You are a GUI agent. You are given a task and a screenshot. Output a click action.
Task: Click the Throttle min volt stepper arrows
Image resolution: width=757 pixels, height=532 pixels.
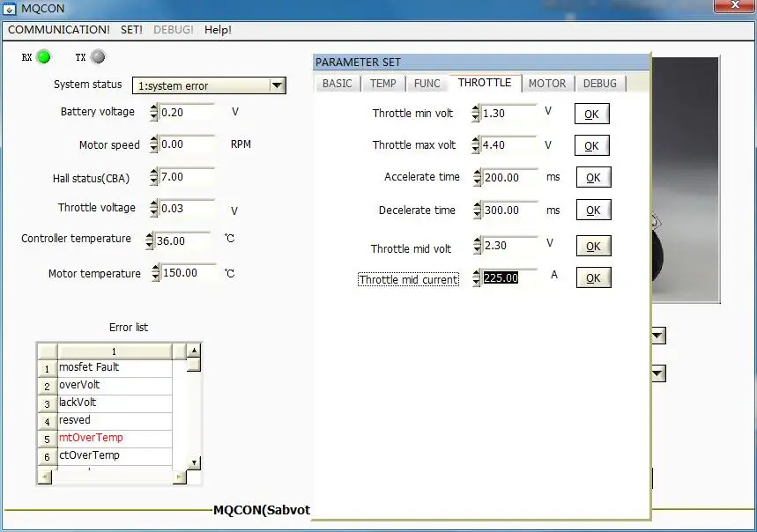tap(476, 114)
